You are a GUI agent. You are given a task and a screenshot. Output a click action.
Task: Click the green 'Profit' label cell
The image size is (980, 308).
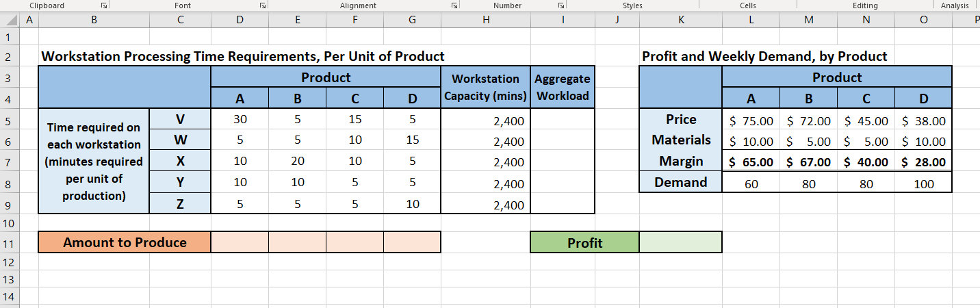click(584, 242)
